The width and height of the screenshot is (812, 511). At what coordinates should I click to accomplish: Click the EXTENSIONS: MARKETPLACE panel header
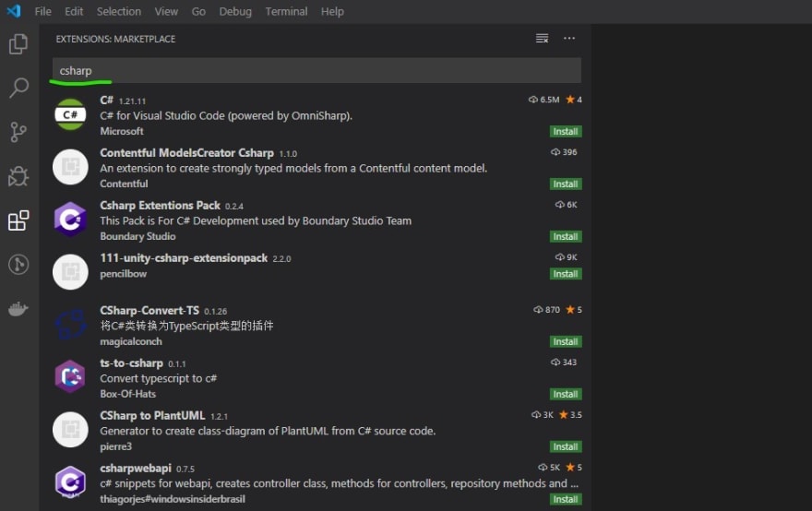coord(115,39)
